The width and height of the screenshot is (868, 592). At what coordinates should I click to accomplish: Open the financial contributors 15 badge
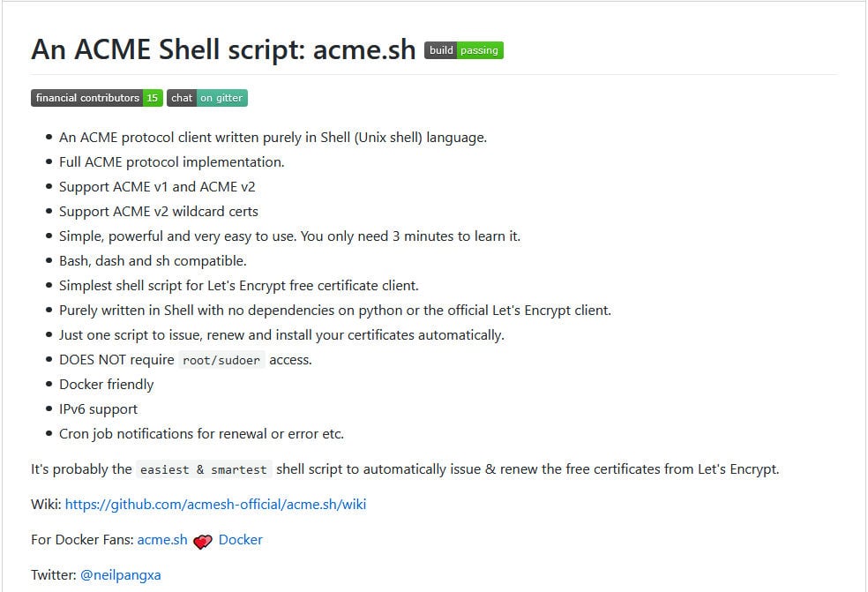point(97,98)
